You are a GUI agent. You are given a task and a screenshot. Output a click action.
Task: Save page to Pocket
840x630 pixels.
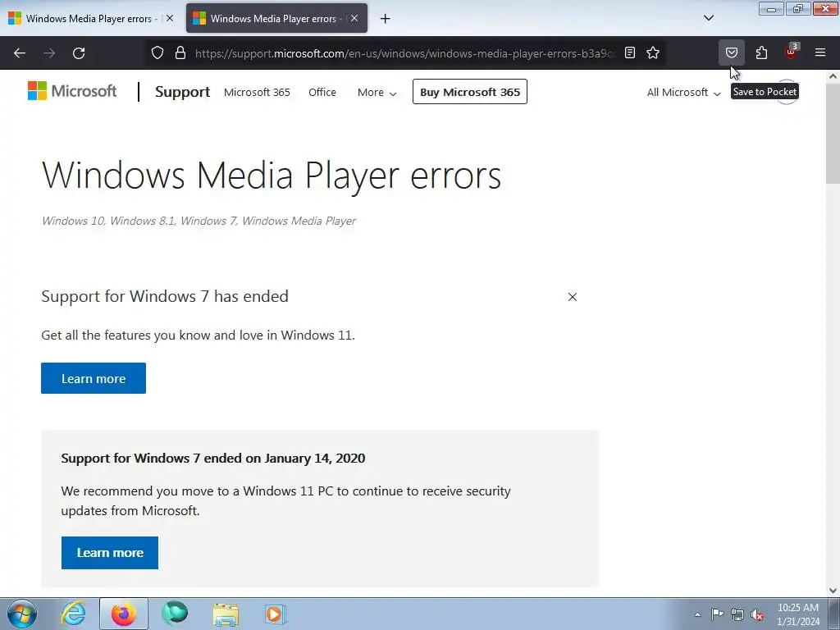tap(731, 53)
